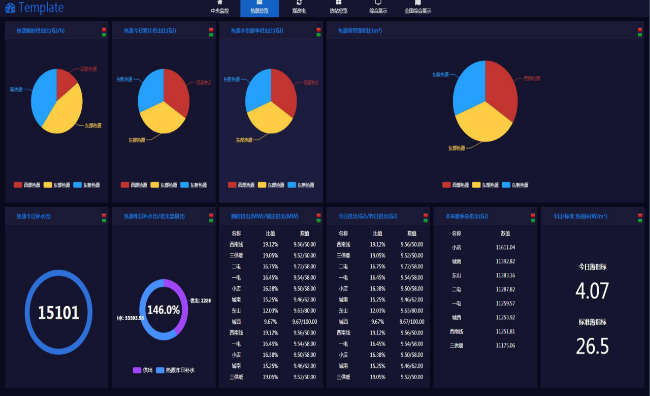Click the green indicator in the GJ/h pie panel header
The image size is (650, 396).
(104, 34)
